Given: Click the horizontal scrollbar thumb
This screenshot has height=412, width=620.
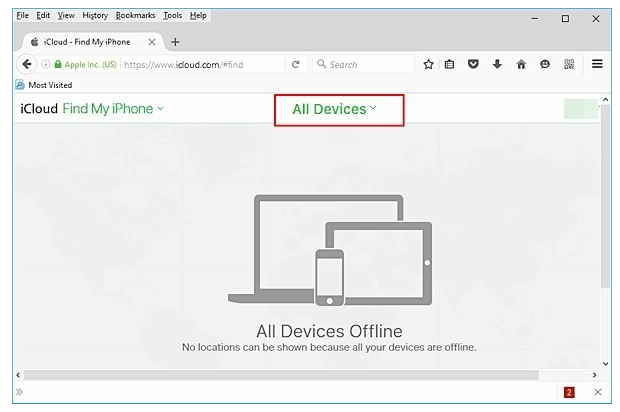Looking at the screenshot, I should click(281, 375).
